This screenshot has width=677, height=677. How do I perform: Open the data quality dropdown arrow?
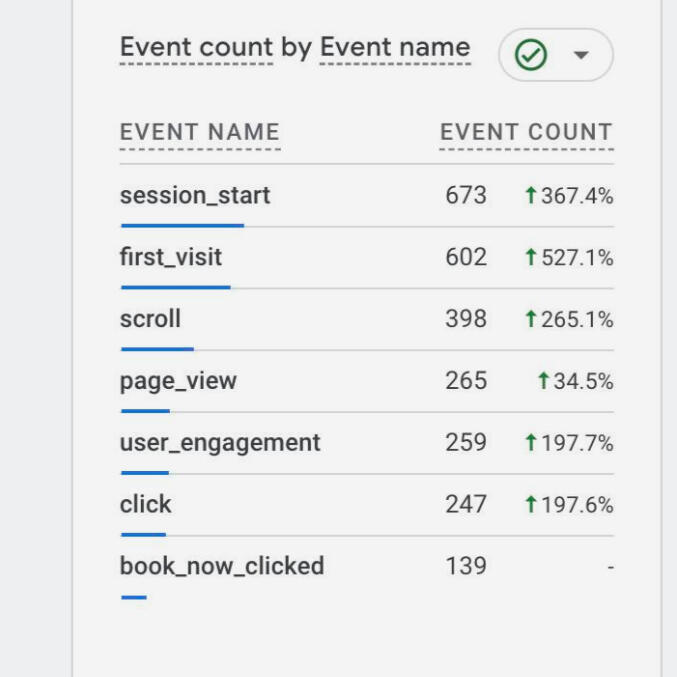(581, 55)
